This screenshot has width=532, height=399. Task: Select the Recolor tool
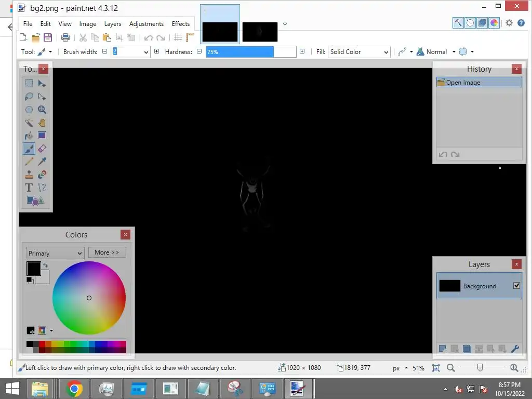(x=42, y=175)
